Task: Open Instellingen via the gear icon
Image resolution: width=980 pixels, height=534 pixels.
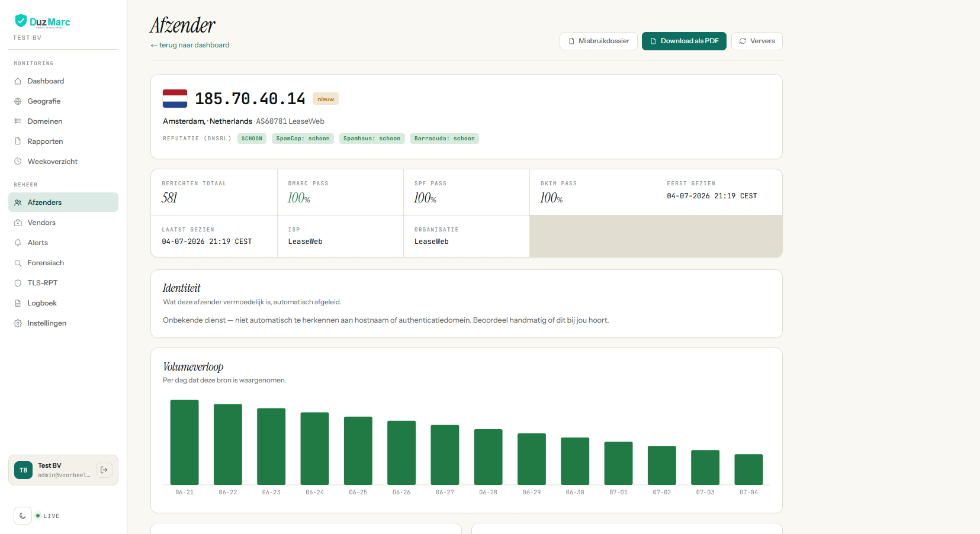Action: pos(18,323)
